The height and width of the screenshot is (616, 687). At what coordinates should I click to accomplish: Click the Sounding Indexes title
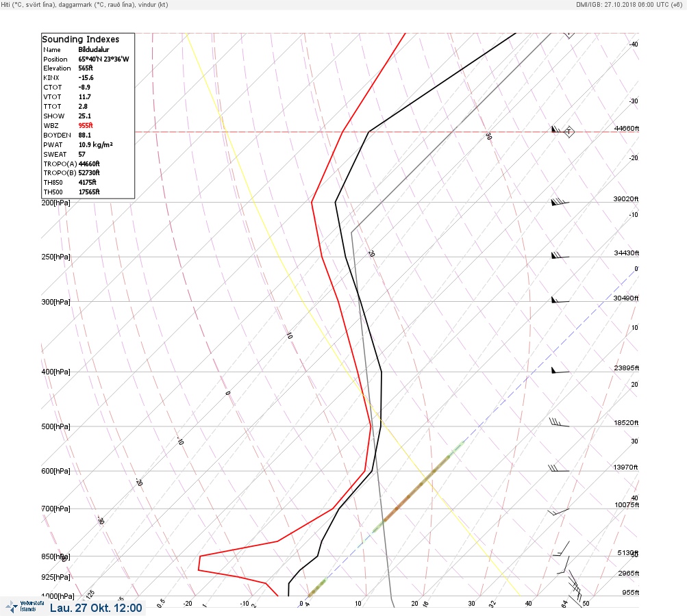point(81,40)
